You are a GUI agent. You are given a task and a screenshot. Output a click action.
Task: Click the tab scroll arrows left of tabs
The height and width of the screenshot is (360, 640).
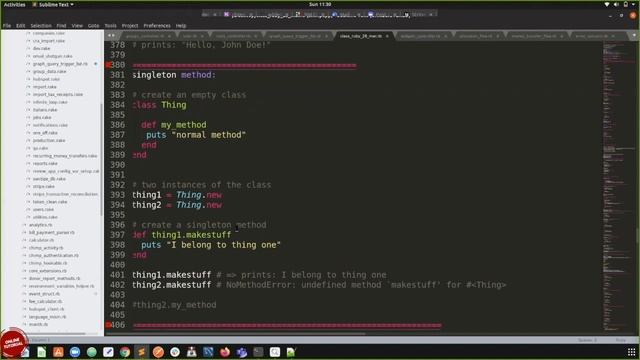click(111, 36)
